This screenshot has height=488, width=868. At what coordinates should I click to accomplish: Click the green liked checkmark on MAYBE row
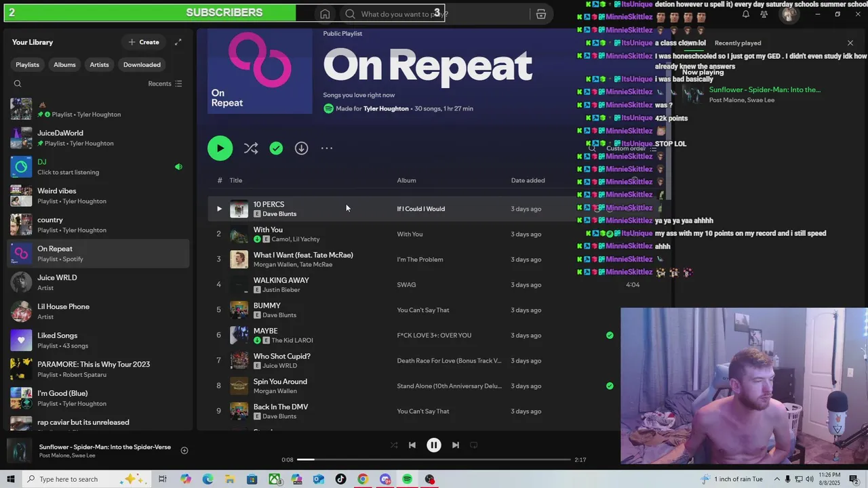pos(610,335)
